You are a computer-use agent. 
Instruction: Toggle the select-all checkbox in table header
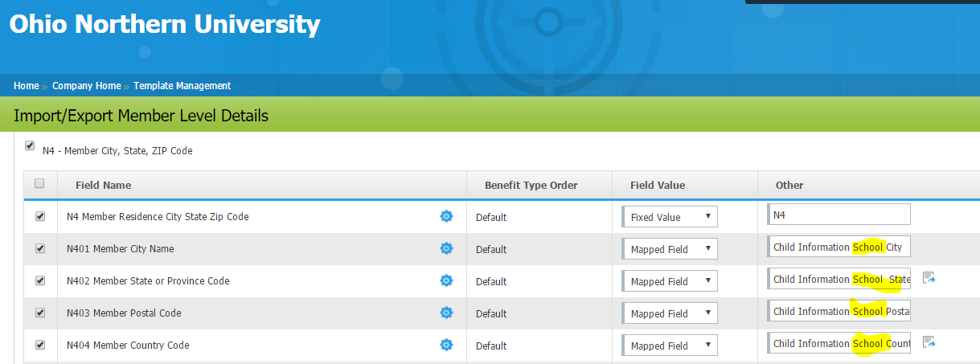click(39, 184)
